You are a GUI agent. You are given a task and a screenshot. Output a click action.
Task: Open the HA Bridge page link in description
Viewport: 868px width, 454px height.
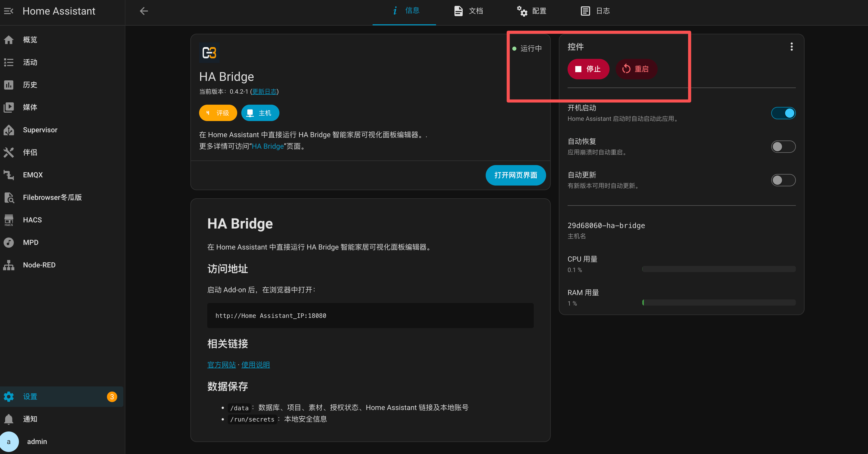click(x=268, y=146)
